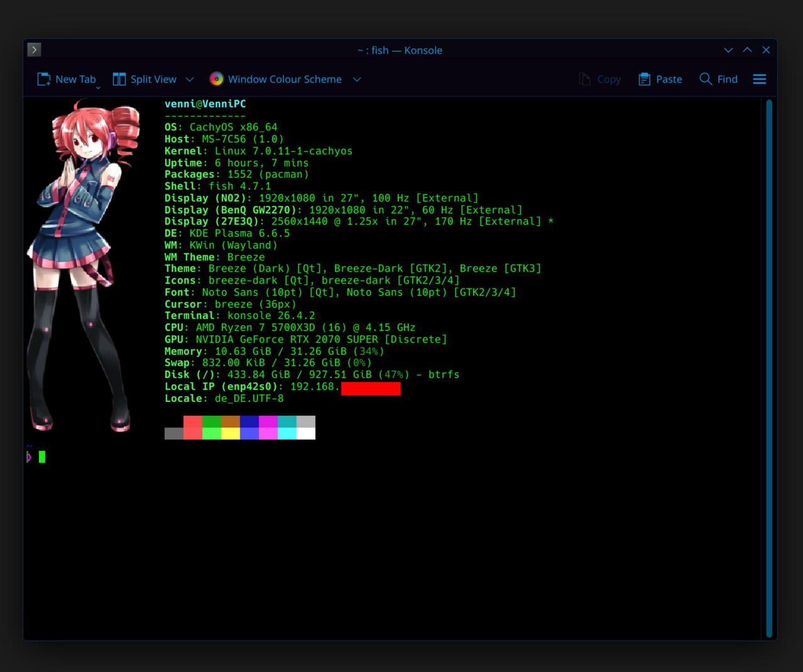Click the Window Colour Scheme colour wheel icon

coord(216,79)
